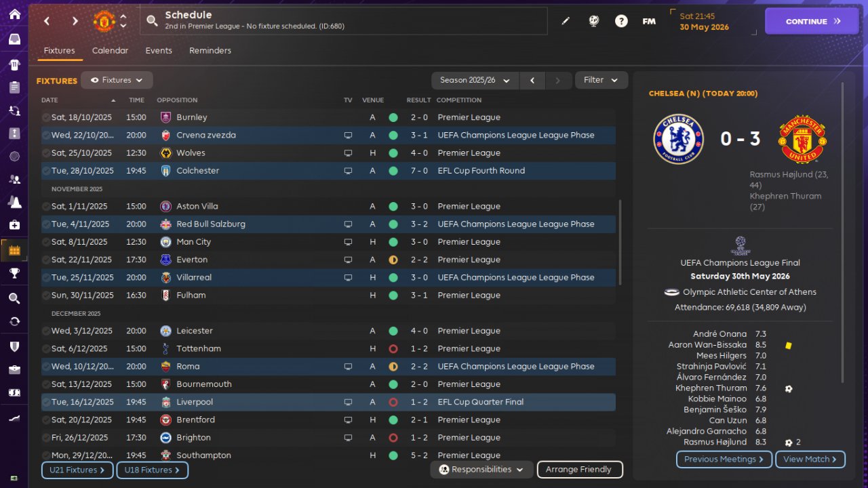Viewport: 868px width, 488px height.
Task: Open the Season 2025/26 dropdown
Action: click(x=475, y=80)
